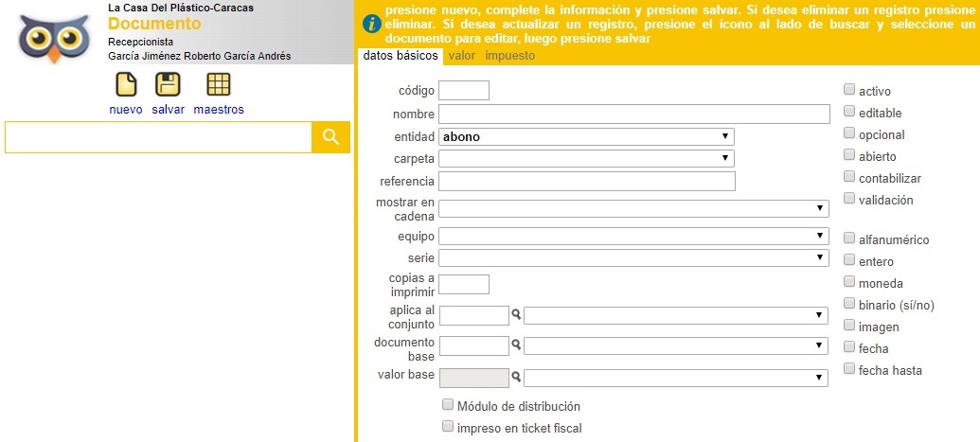Click the left panel search box
Image resolution: width=980 pixels, height=442 pixels.
(158, 137)
